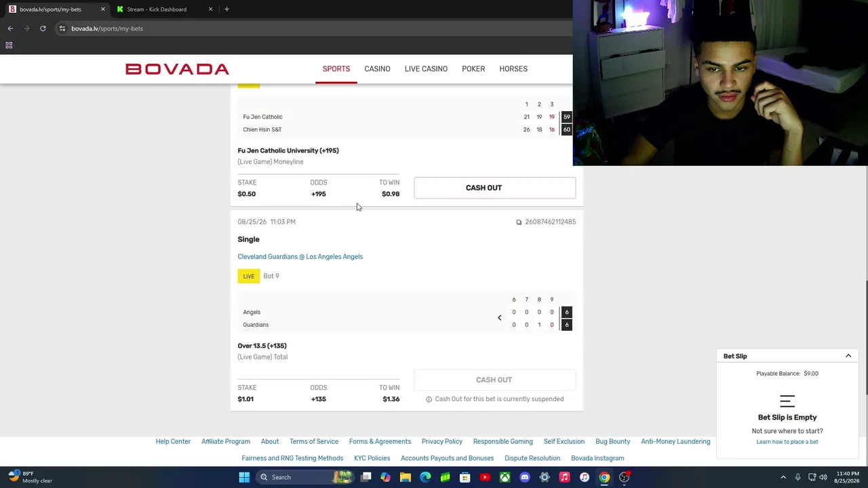Image resolution: width=868 pixels, height=488 pixels.
Task: Open a new browser tab
Action: pyautogui.click(x=226, y=9)
